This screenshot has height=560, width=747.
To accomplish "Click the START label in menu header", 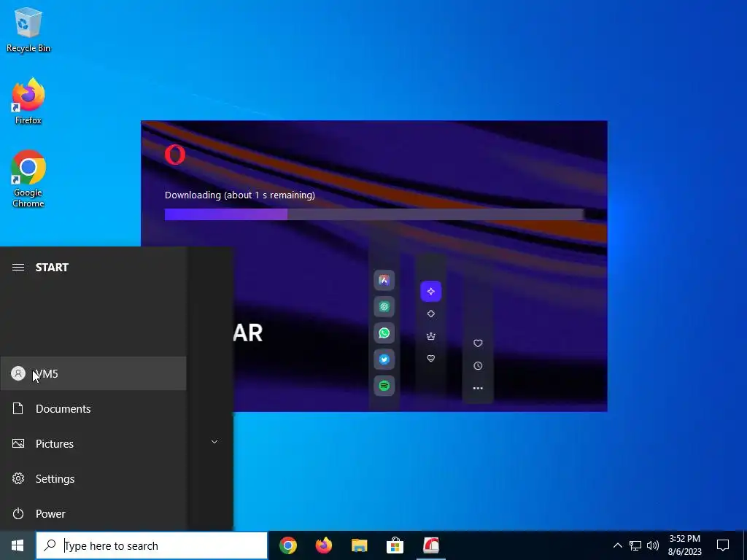I will (x=52, y=267).
